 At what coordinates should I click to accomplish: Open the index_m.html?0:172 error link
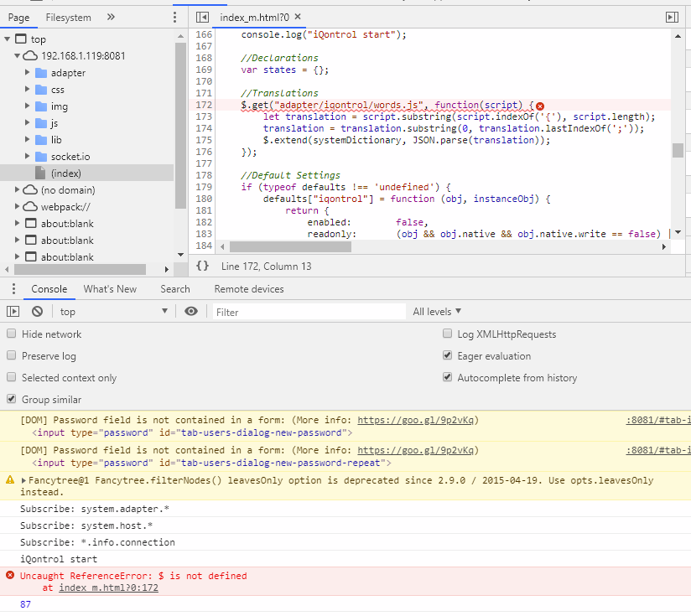point(108,588)
